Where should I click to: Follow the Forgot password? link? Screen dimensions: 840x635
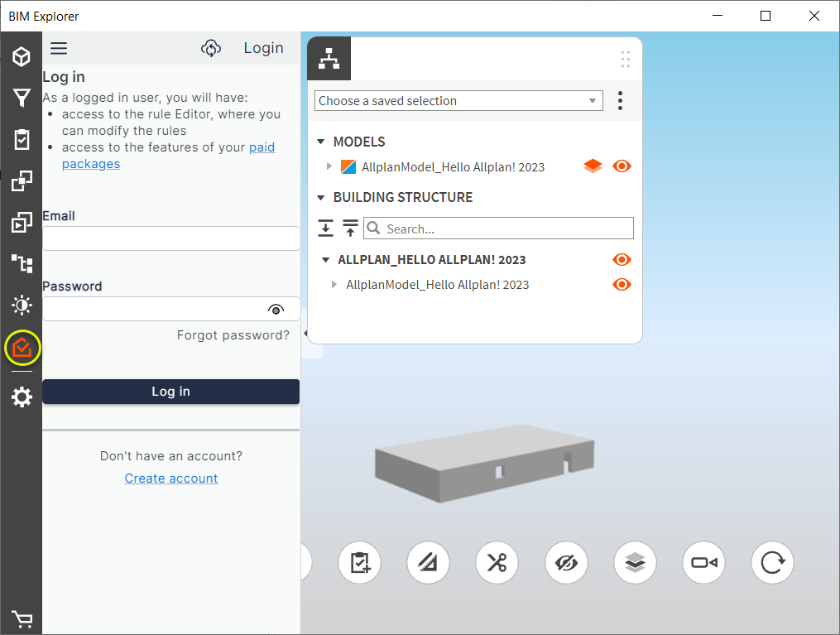click(x=233, y=335)
